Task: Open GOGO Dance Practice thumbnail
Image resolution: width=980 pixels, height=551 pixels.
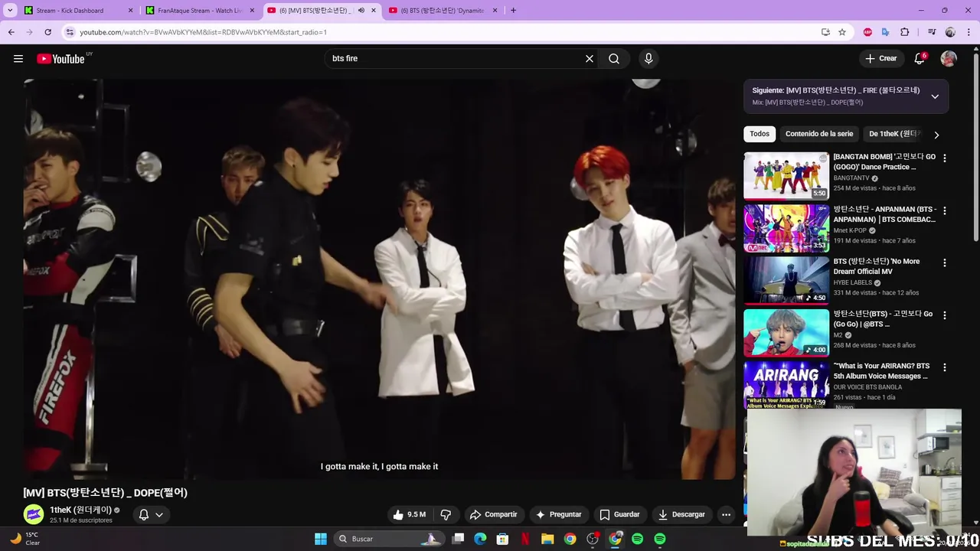Action: [786, 176]
